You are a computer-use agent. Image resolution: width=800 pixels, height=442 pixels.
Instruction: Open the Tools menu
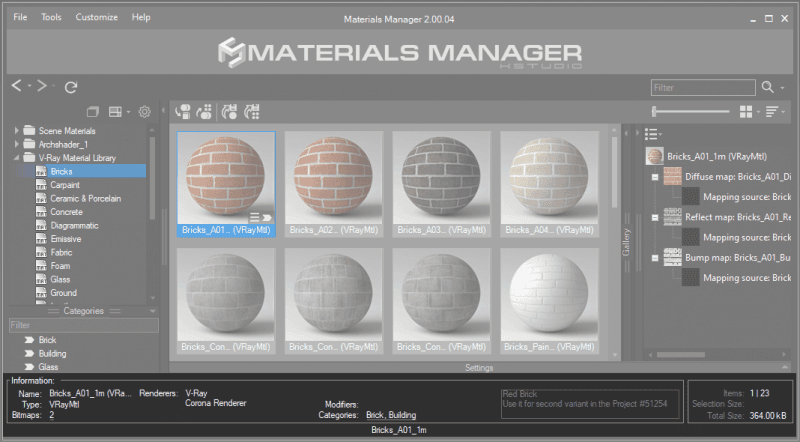pyautogui.click(x=51, y=17)
